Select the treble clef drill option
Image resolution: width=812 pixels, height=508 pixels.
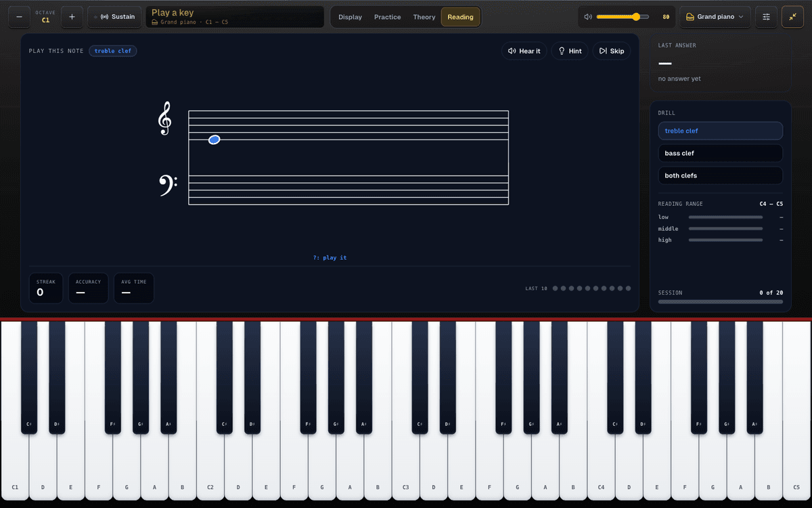point(720,131)
